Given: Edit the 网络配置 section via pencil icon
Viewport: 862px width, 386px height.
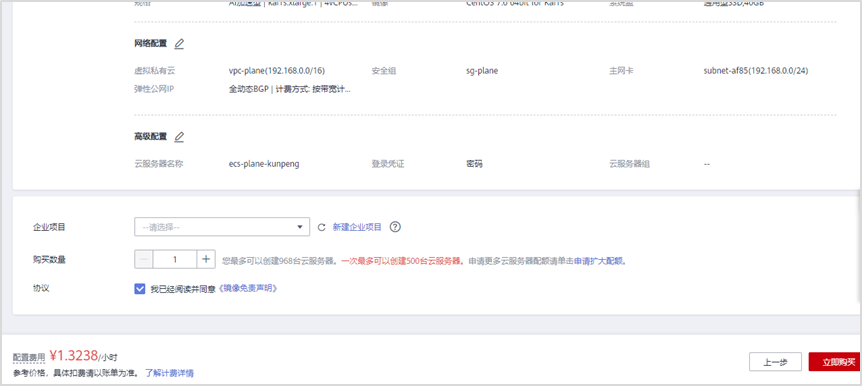Looking at the screenshot, I should 179,44.
